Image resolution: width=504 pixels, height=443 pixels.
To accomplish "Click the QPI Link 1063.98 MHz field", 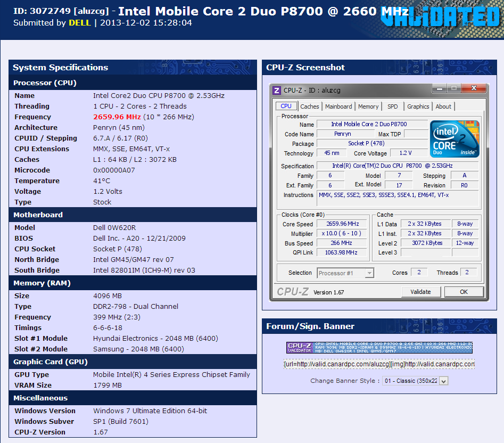I will click(x=342, y=253).
